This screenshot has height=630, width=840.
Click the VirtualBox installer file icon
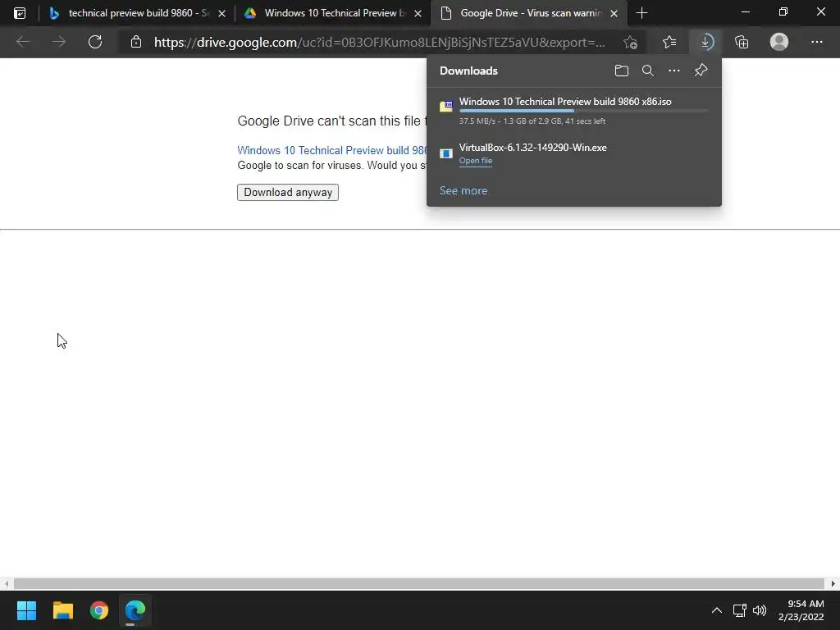coord(445,153)
